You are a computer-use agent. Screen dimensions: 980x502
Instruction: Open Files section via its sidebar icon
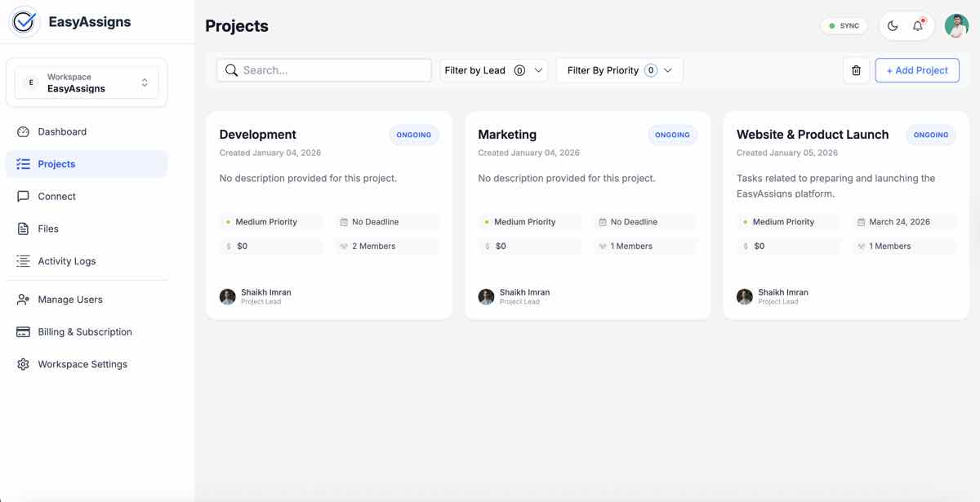[x=24, y=229]
